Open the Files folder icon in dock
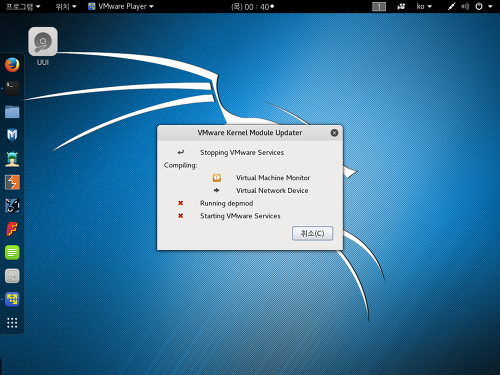This screenshot has height=375, width=500. pyautogui.click(x=12, y=112)
